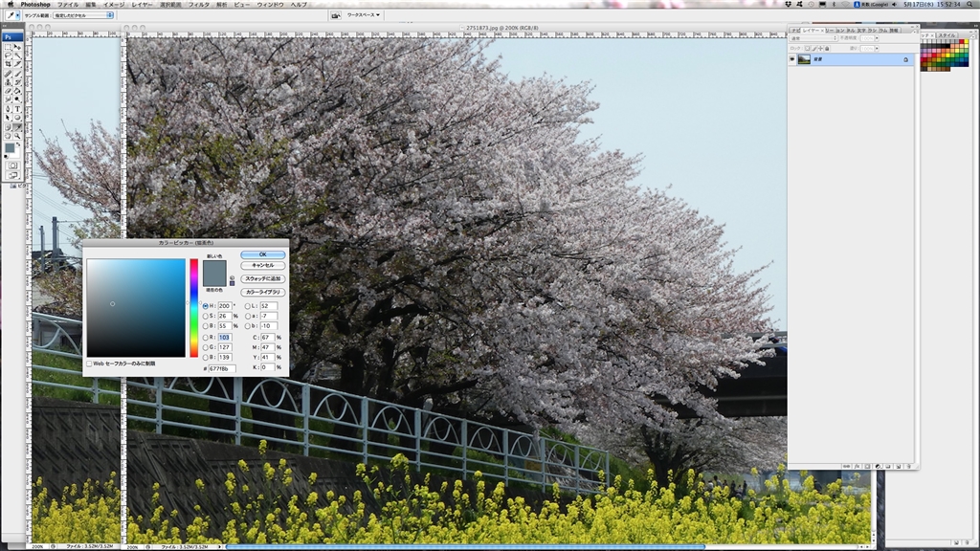
Task: Click the lock-all layer padlock icon
Action: coord(827,48)
